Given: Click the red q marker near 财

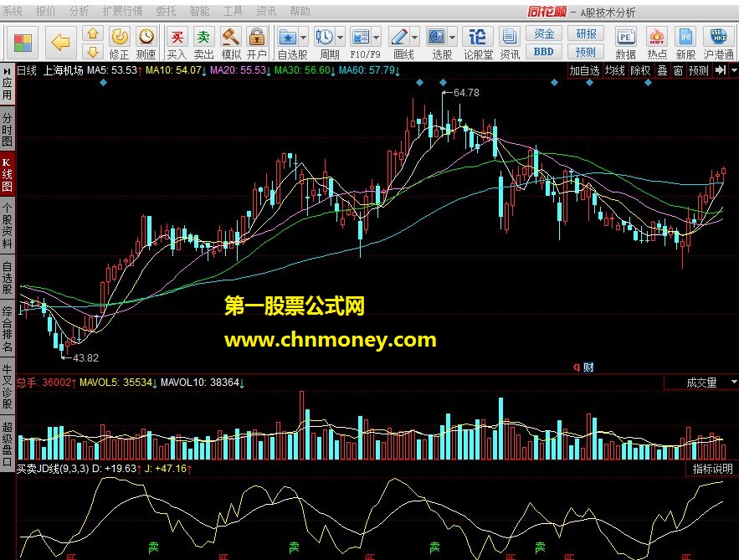Looking at the screenshot, I should [576, 367].
